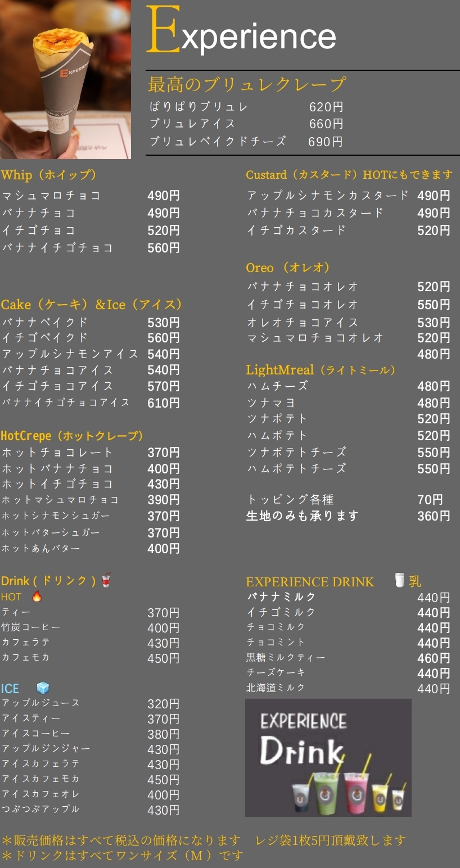Select the LightMreal（ライトミール）heading

pyautogui.click(x=321, y=370)
